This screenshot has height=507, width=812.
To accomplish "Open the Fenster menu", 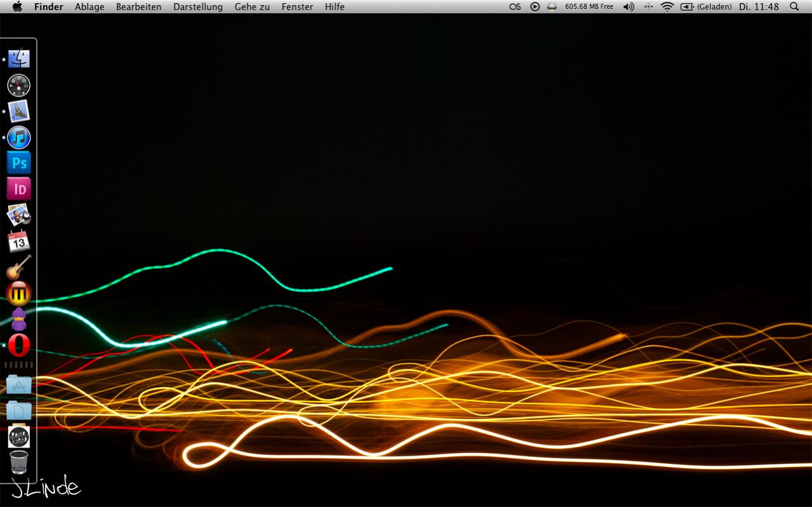I will 297,7.
